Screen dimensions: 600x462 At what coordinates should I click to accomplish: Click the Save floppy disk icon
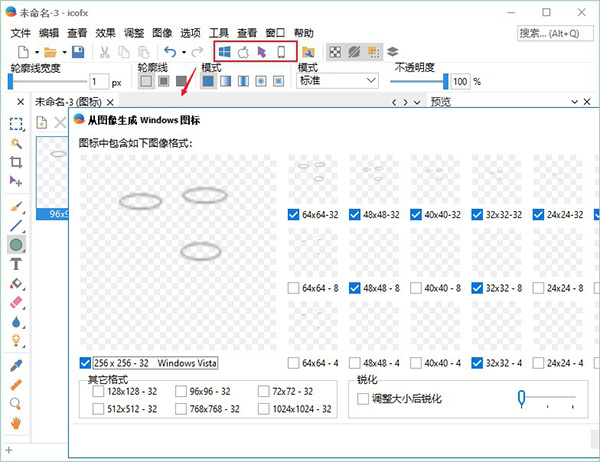point(77,51)
